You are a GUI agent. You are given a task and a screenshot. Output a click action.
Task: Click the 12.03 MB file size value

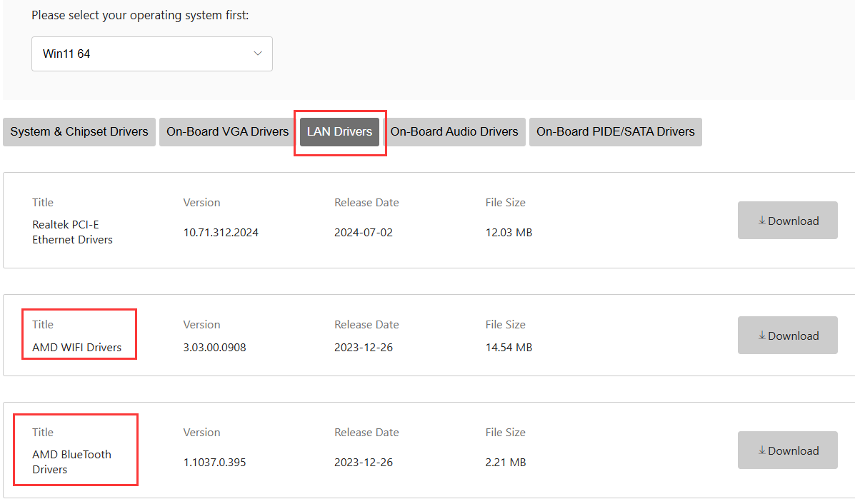click(x=509, y=233)
